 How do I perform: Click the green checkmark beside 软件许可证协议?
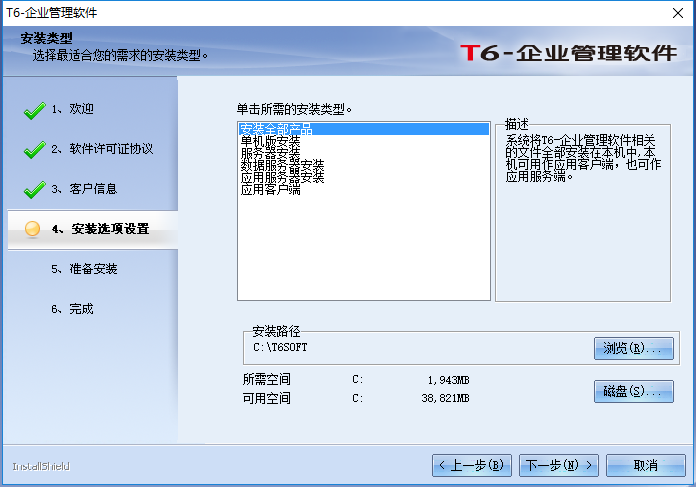34,149
